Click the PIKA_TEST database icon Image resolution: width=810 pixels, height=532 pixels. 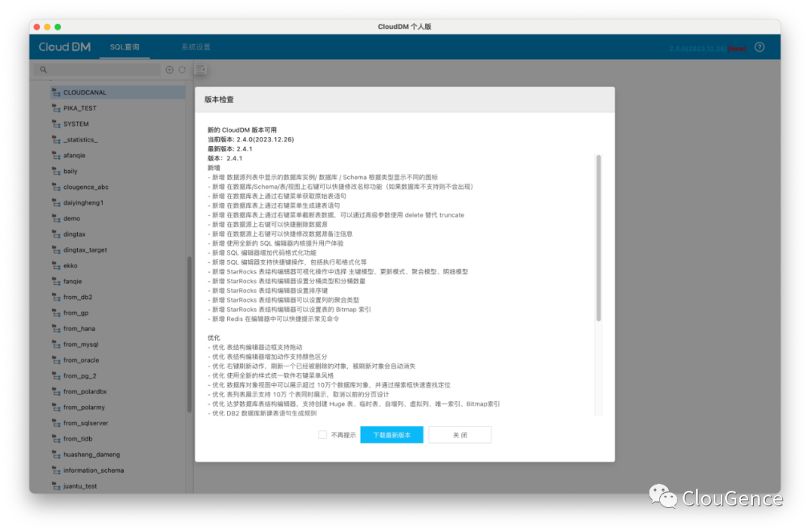[x=56, y=109]
